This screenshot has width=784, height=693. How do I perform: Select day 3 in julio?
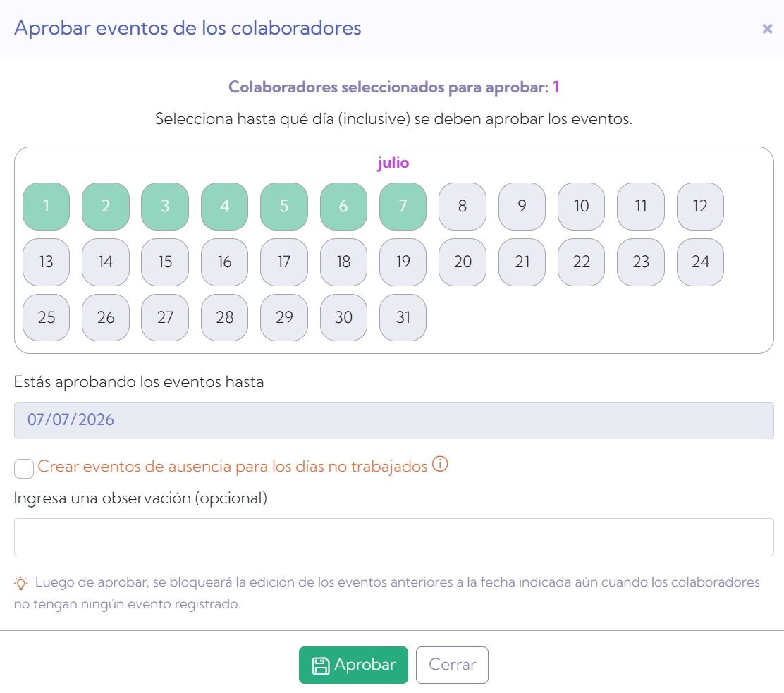pos(165,207)
